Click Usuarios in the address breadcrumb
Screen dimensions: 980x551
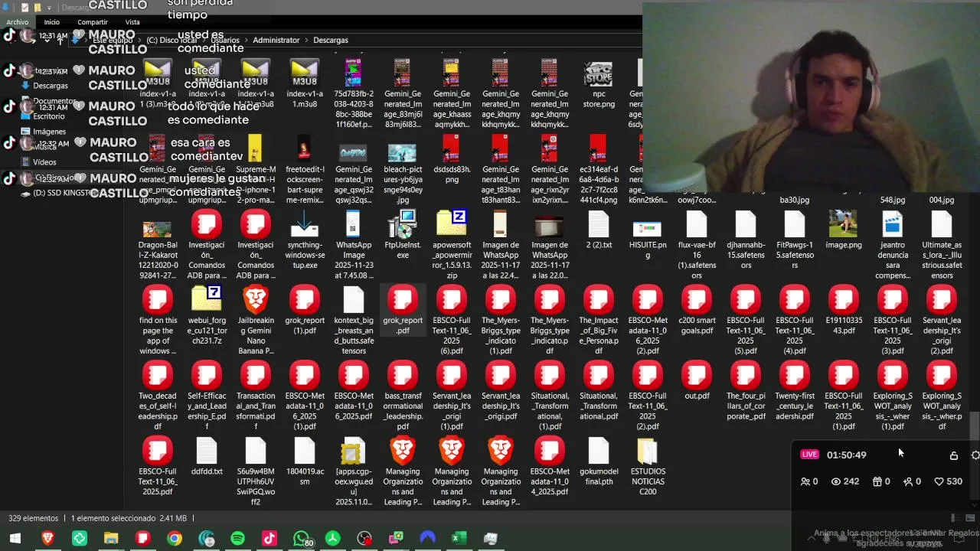tap(225, 40)
